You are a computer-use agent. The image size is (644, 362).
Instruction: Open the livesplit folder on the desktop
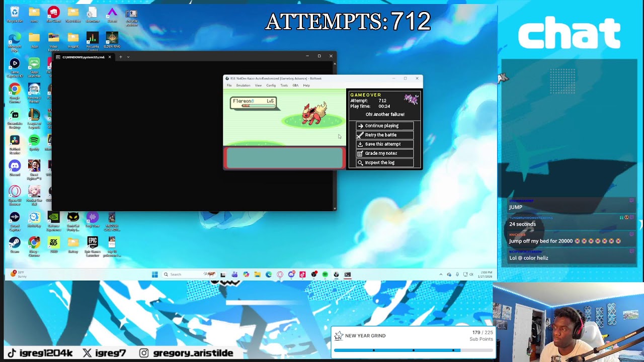pyautogui.click(x=73, y=40)
